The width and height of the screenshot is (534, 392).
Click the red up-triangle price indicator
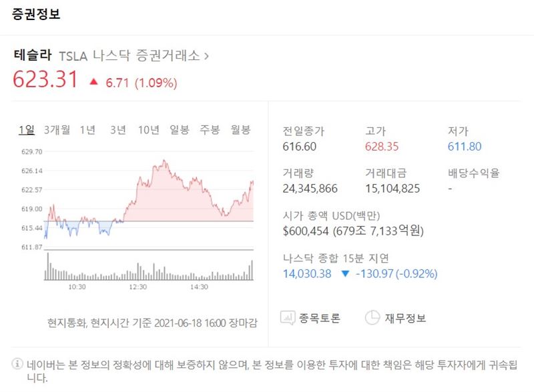point(93,83)
